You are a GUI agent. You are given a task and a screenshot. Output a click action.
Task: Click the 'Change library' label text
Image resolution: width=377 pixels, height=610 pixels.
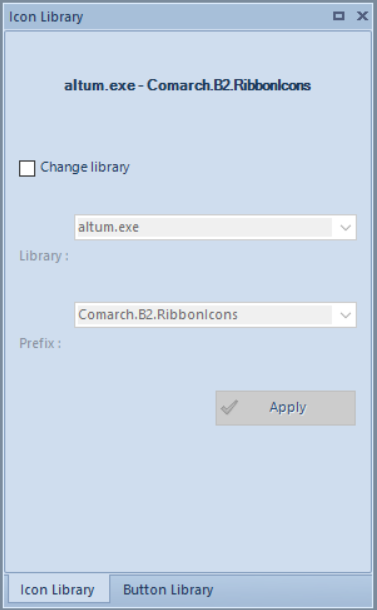85,167
